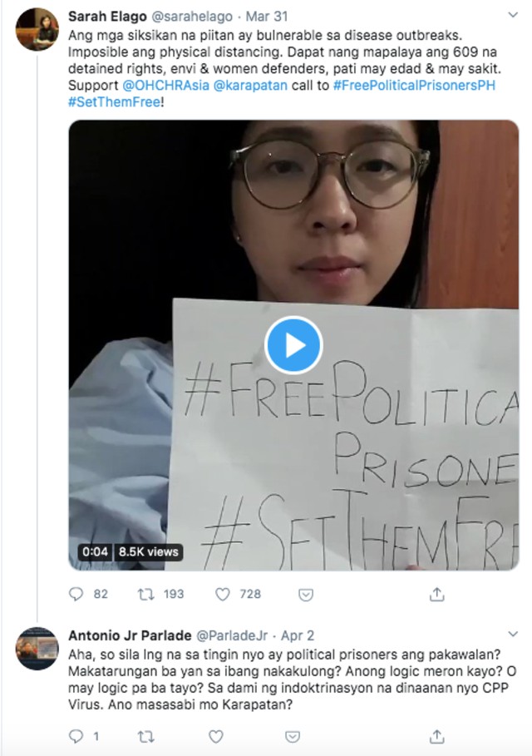The height and width of the screenshot is (756, 532).
Task: Reply to Sarah Elago's tweet
Action: 76,594
